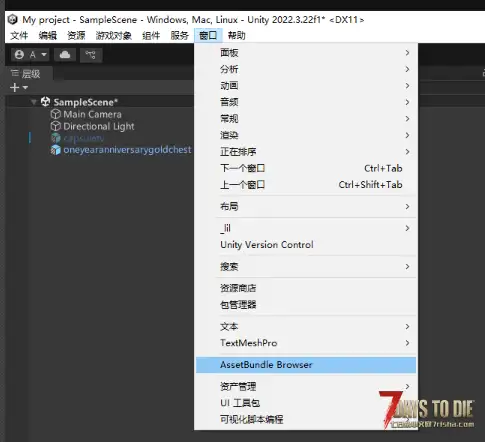Expand the 常规 submenu
The image size is (485, 442).
(306, 119)
